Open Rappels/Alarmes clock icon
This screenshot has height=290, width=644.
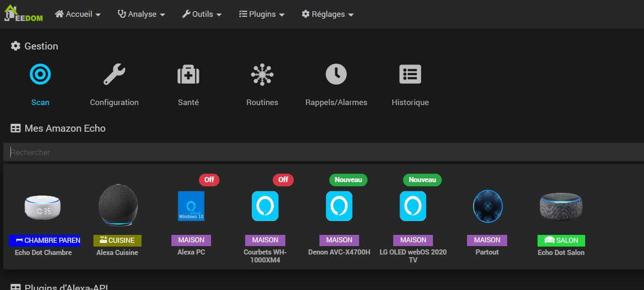[x=336, y=74]
